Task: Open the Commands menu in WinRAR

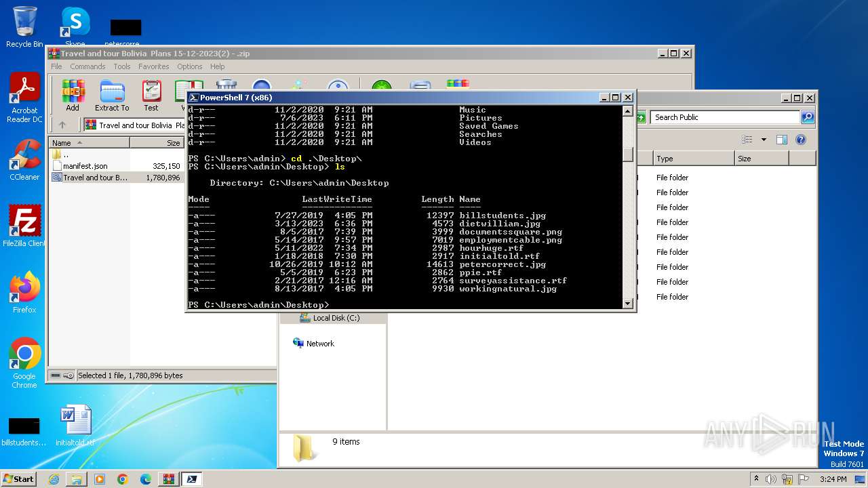Action: point(87,66)
